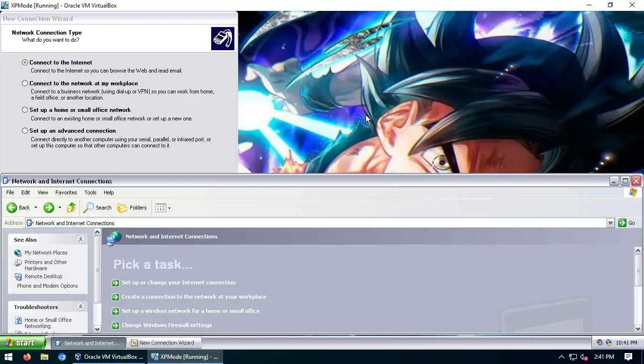This screenshot has width=644, height=364.
Task: Open the Views dropdown arrow
Action: (x=170, y=208)
